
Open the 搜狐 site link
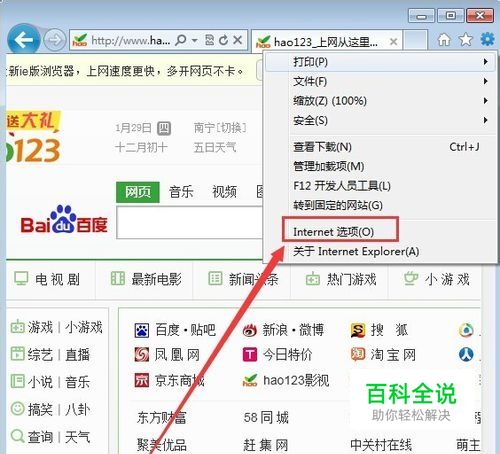[x=389, y=330]
